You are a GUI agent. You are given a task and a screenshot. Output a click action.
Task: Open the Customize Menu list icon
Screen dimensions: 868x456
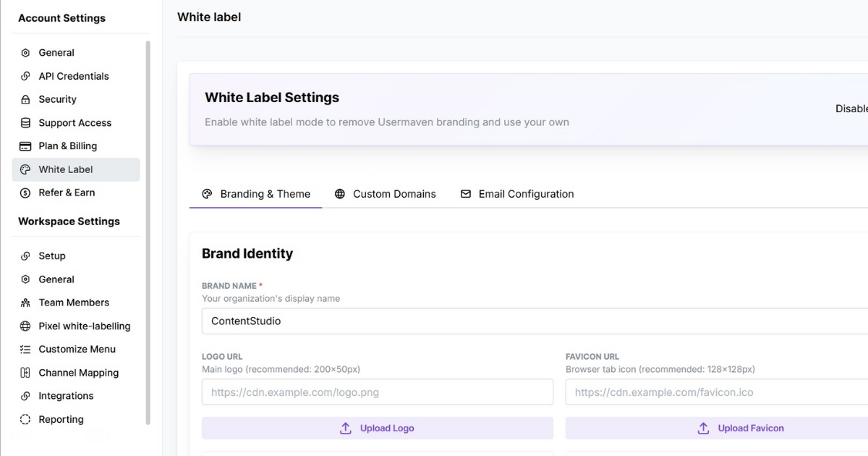click(x=25, y=349)
